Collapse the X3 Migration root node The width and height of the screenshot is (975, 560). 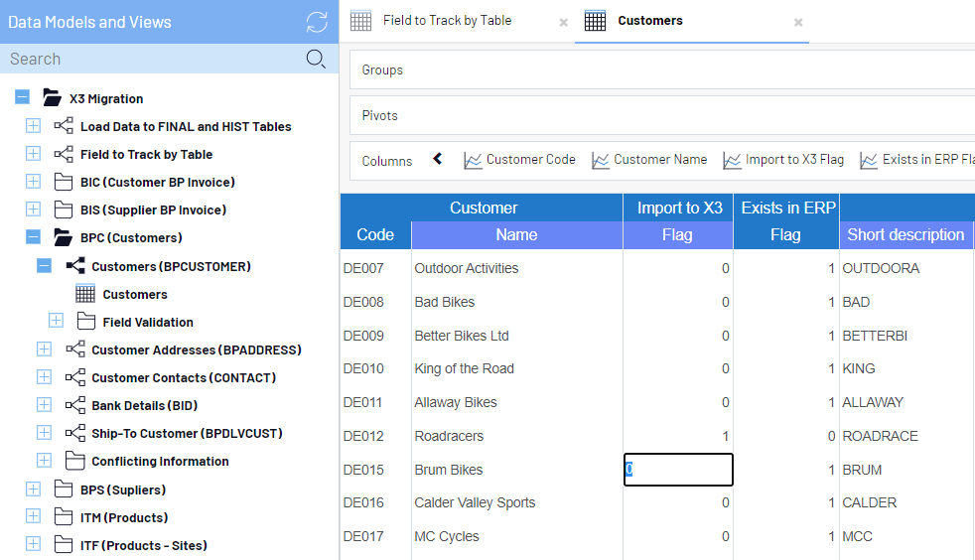coord(22,98)
